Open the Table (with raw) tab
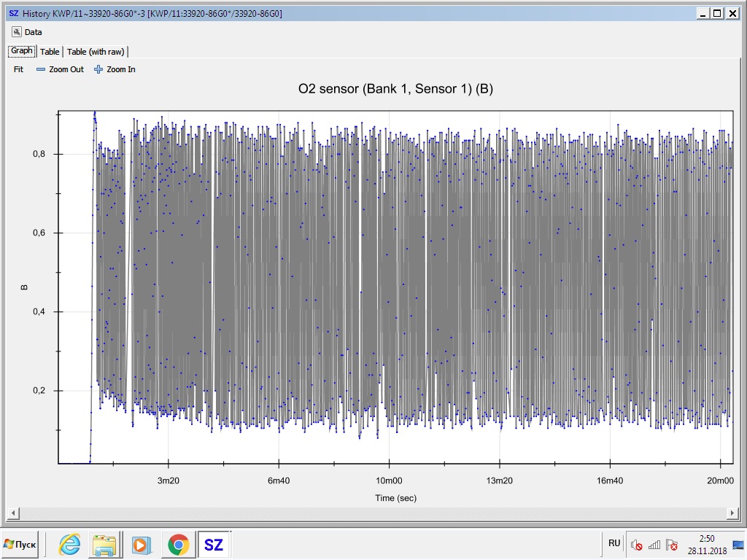The height and width of the screenshot is (560, 747). 96,52
